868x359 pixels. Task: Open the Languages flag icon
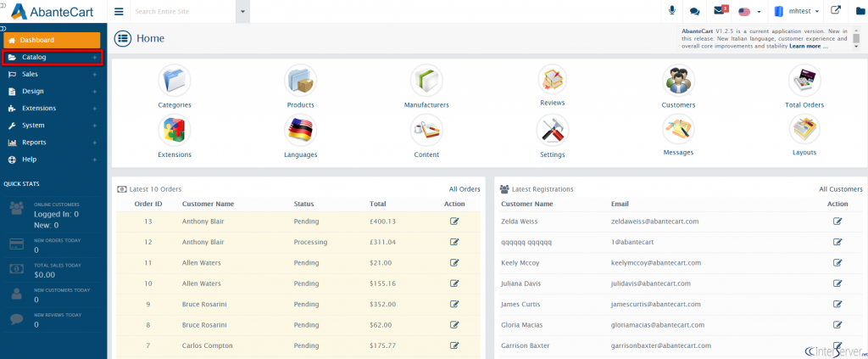coord(301,130)
